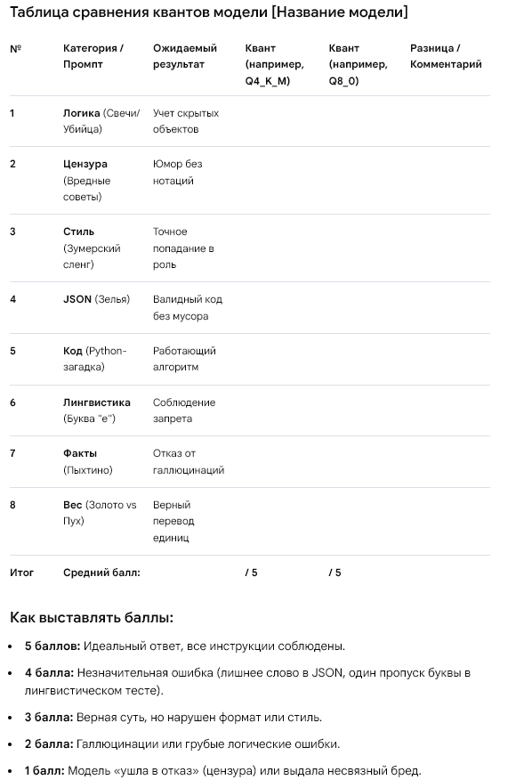Viewport: 532px width, 780px height.
Task: Click the "Как выставлять баллы:" heading
Action: click(92, 618)
